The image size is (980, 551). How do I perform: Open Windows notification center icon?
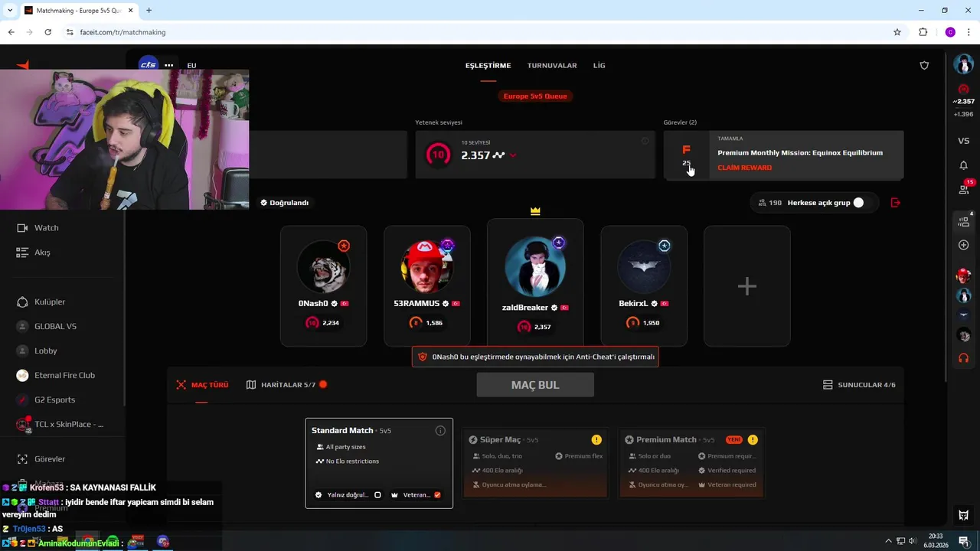[964, 541]
